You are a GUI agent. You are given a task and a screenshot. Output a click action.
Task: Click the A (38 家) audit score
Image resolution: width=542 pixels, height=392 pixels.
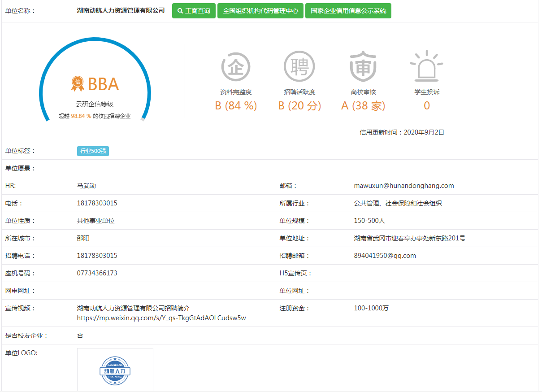tap(363, 106)
